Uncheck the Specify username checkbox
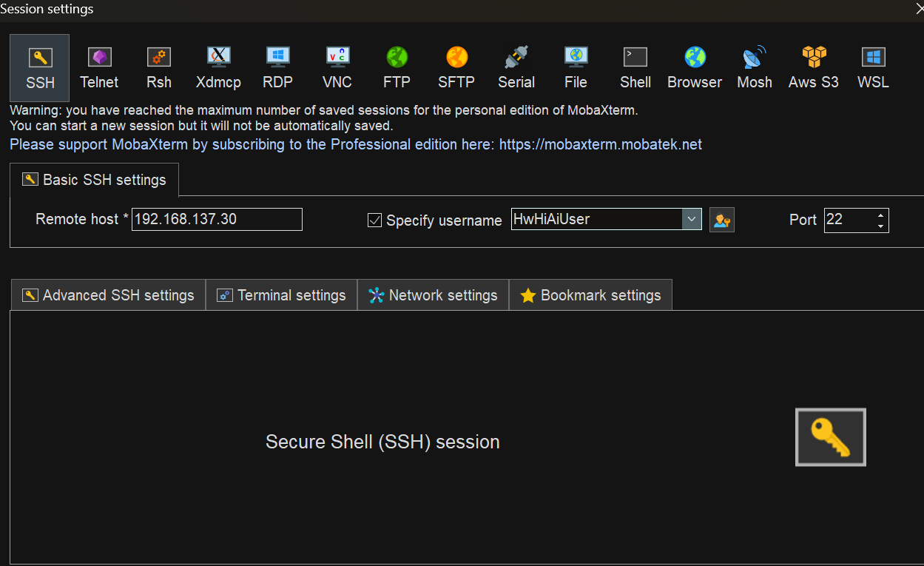The width and height of the screenshot is (924, 566). pos(375,220)
